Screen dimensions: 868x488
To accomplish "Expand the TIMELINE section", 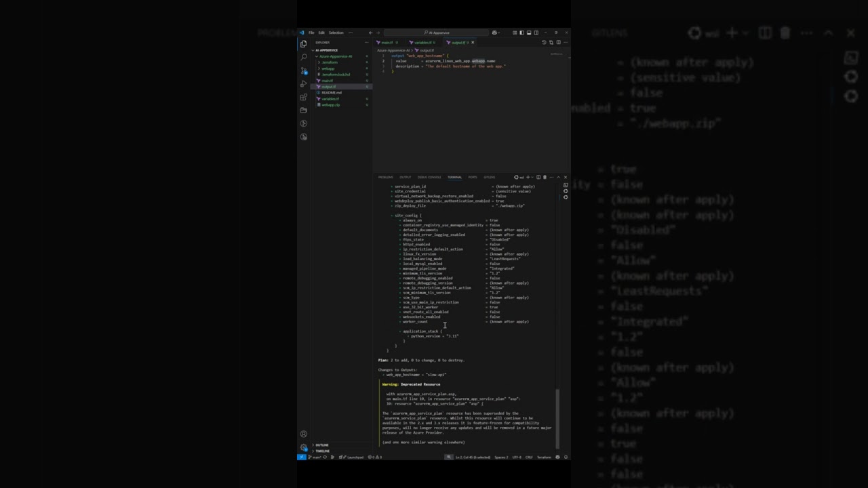I will (x=341, y=451).
